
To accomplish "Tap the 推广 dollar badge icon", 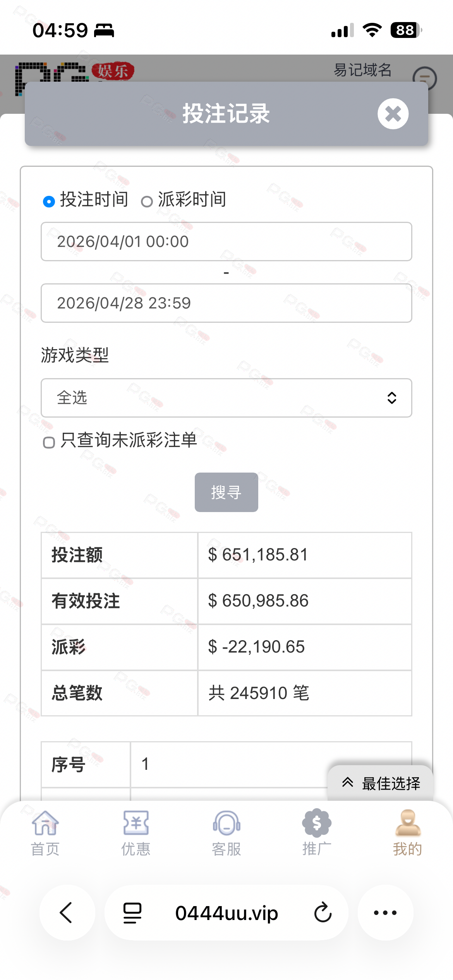I will [317, 824].
